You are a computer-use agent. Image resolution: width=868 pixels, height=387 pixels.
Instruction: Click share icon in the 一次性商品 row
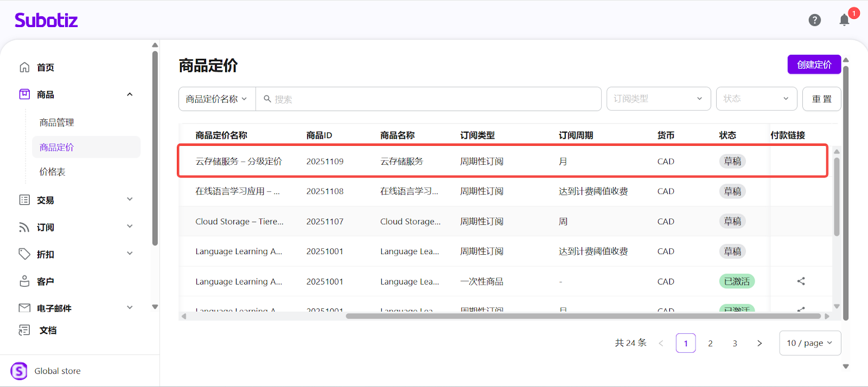click(x=801, y=281)
